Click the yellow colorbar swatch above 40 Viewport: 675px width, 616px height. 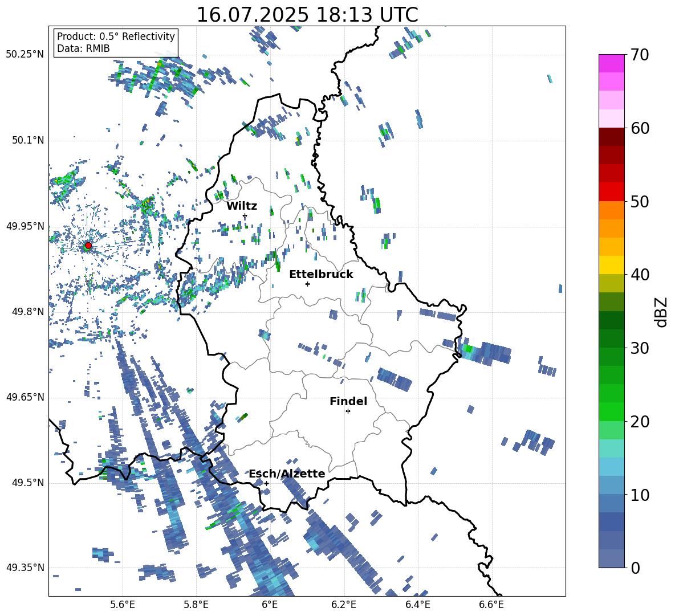[612, 265]
